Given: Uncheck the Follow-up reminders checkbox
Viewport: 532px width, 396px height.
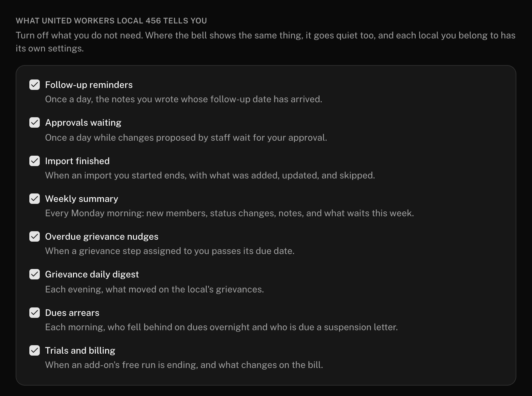Looking at the screenshot, I should point(35,85).
